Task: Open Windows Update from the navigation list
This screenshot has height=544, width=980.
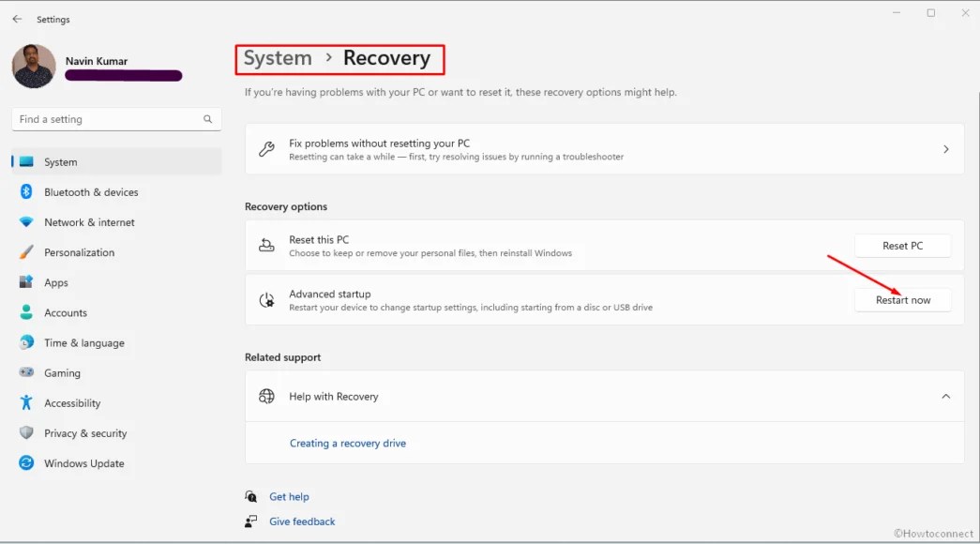Action: pos(84,462)
